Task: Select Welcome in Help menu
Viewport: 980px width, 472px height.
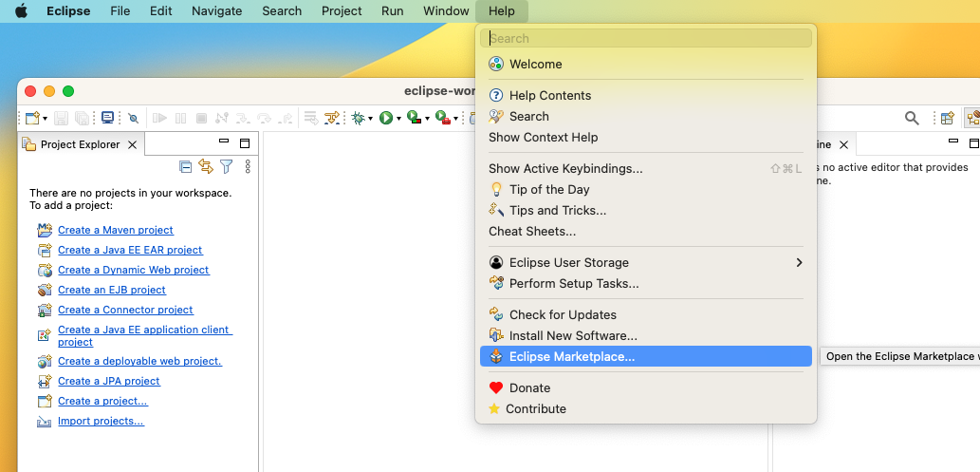Action: (646, 64)
